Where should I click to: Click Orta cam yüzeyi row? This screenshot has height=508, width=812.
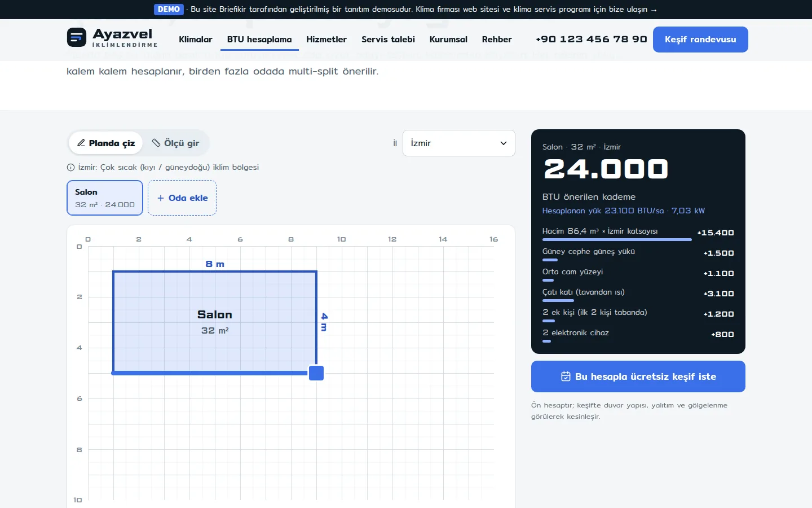[x=638, y=274]
